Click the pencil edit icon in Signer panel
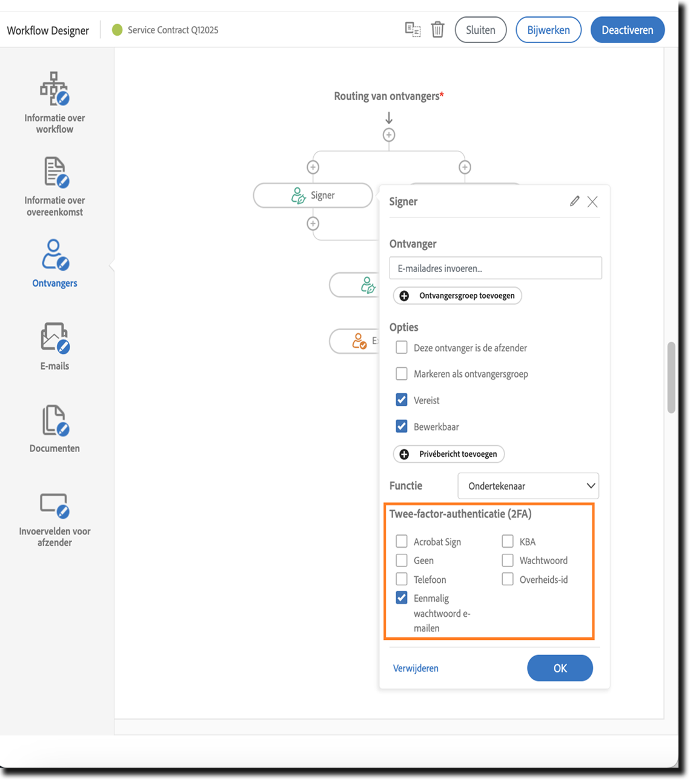The image size is (693, 784). click(574, 201)
